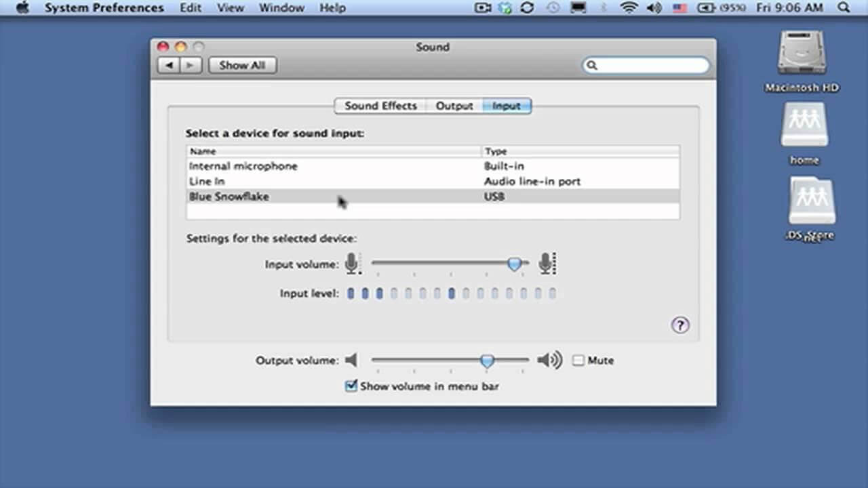
Task: Switch to the Sound Effects tab
Action: [380, 106]
